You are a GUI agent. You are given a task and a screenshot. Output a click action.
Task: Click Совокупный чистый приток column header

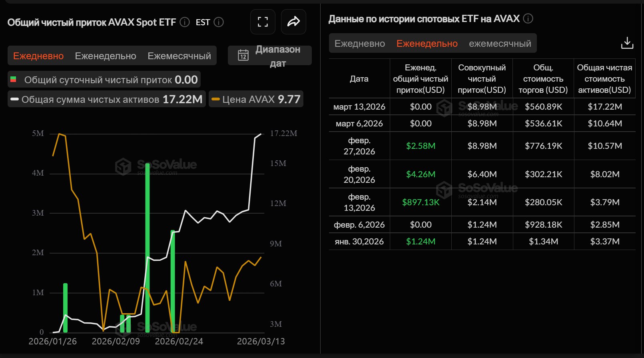482,79
